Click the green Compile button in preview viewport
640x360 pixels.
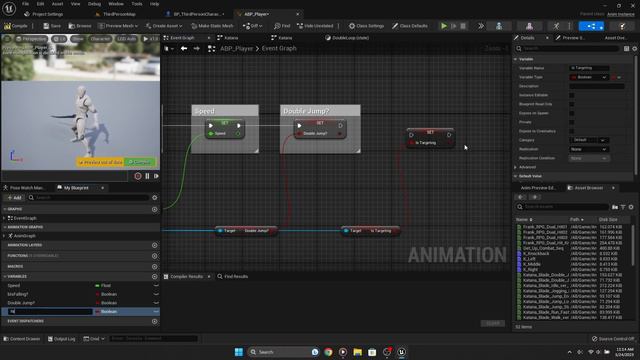tap(140, 162)
